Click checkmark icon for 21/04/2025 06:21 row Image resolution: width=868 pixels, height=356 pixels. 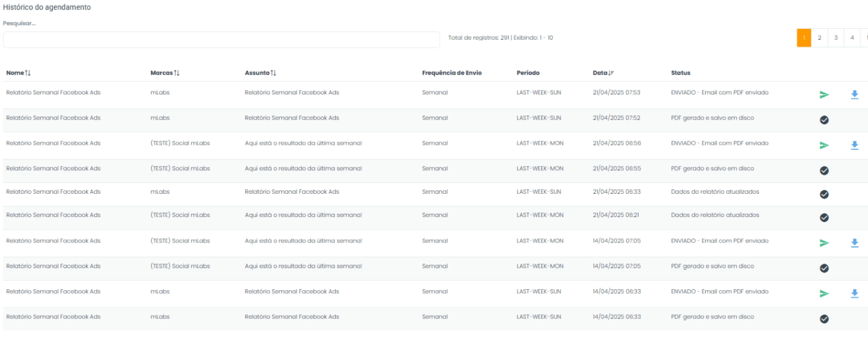coord(824,218)
